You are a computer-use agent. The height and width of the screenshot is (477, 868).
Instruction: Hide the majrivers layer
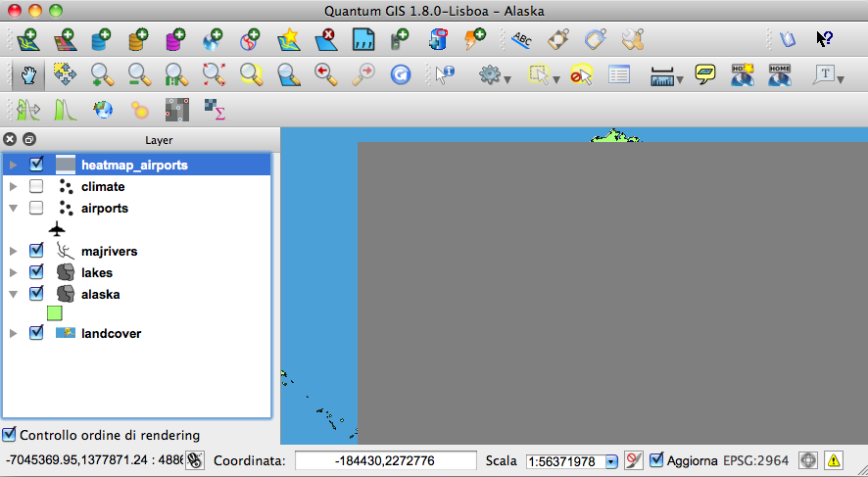coord(36,250)
